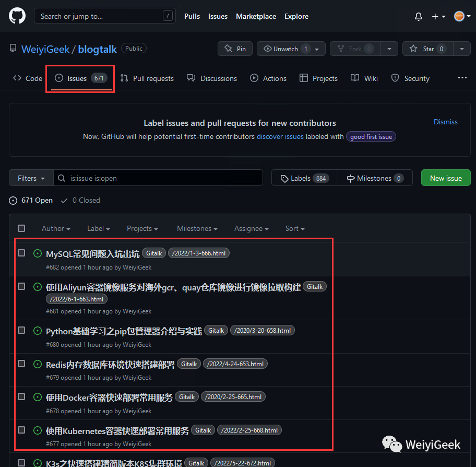The height and width of the screenshot is (467, 476).
Task: Click the slash shortcut icon in search box
Action: (168, 16)
